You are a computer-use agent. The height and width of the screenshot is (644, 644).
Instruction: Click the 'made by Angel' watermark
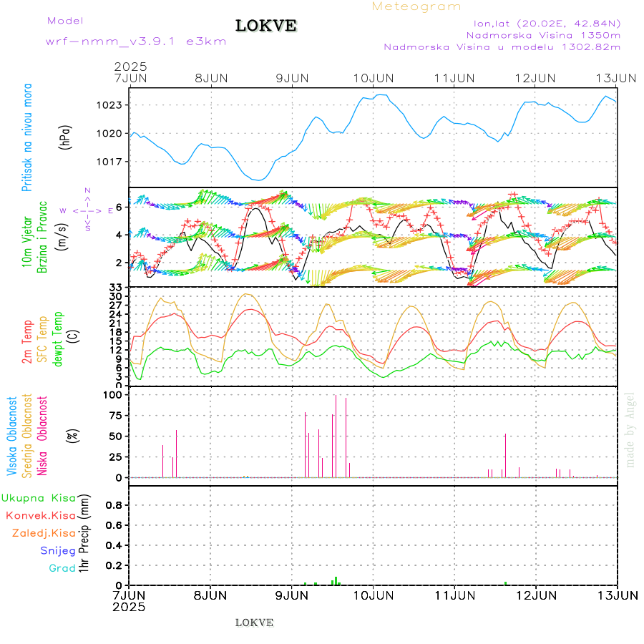(630, 429)
